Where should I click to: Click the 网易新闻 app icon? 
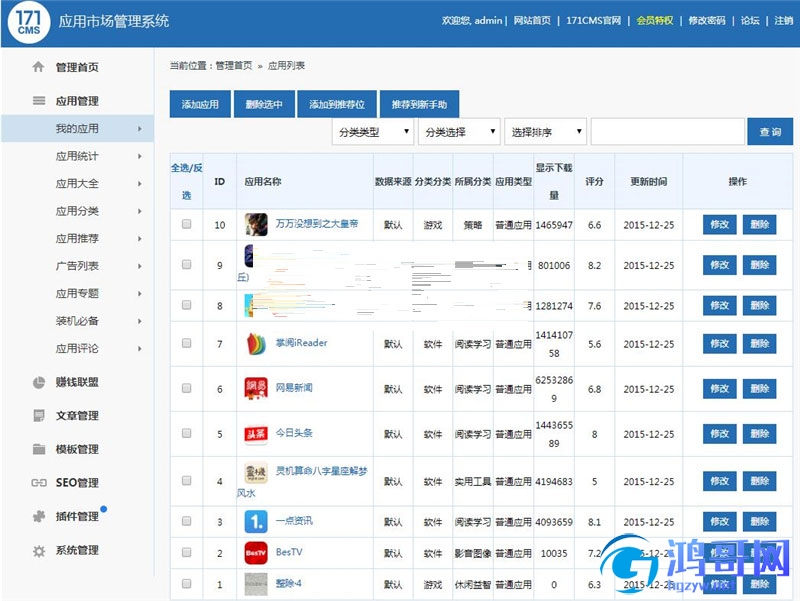tap(256, 389)
